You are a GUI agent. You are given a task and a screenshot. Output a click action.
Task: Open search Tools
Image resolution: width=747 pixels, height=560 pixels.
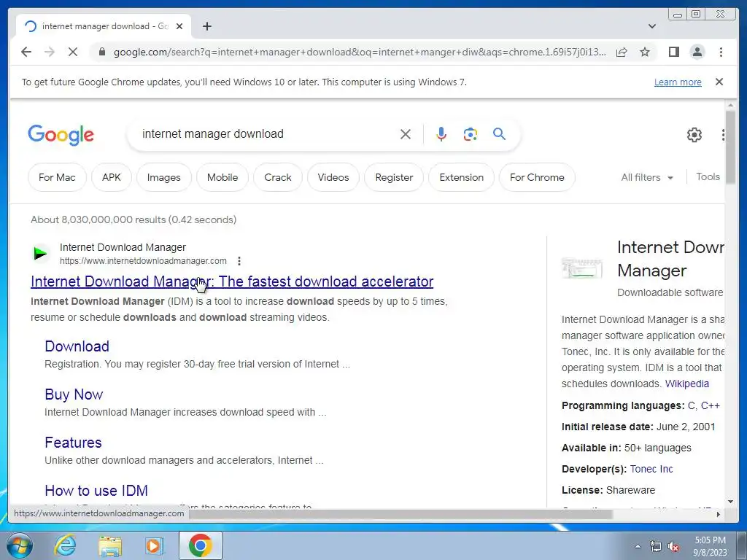click(708, 176)
